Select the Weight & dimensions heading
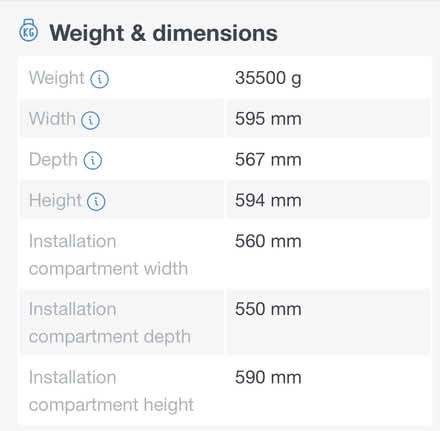 [x=163, y=33]
